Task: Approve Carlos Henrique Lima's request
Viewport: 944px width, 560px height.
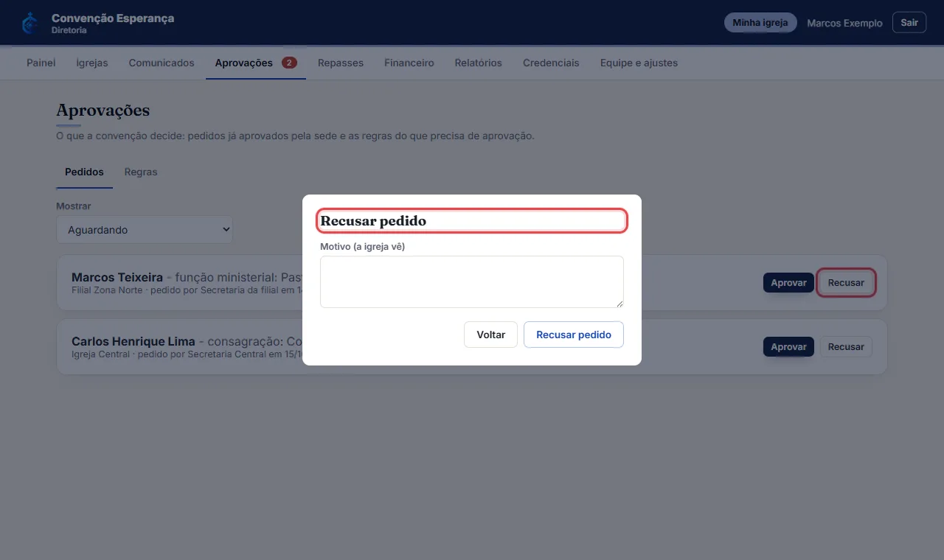Action: point(788,347)
